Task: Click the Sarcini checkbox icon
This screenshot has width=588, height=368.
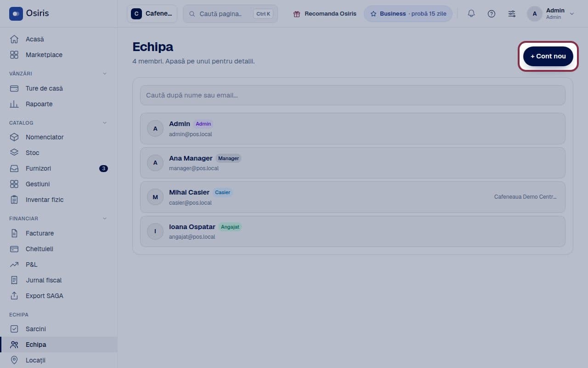Action: [x=14, y=329]
